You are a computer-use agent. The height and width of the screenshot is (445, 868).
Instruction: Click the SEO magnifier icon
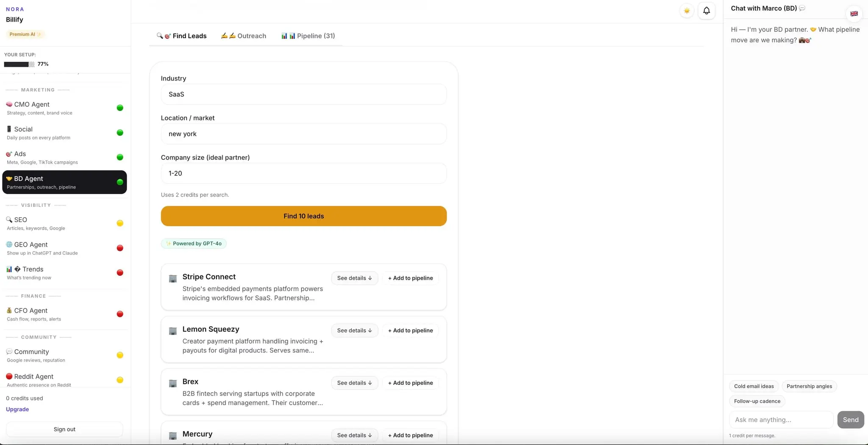[x=9, y=220]
